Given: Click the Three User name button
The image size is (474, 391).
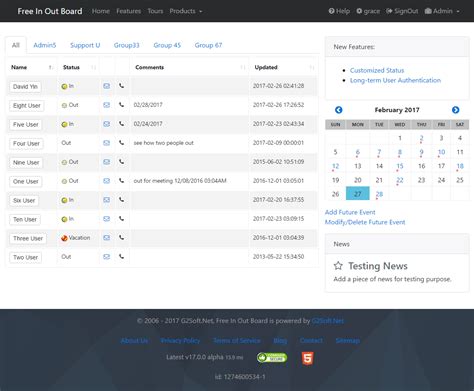Looking at the screenshot, I should [28, 238].
